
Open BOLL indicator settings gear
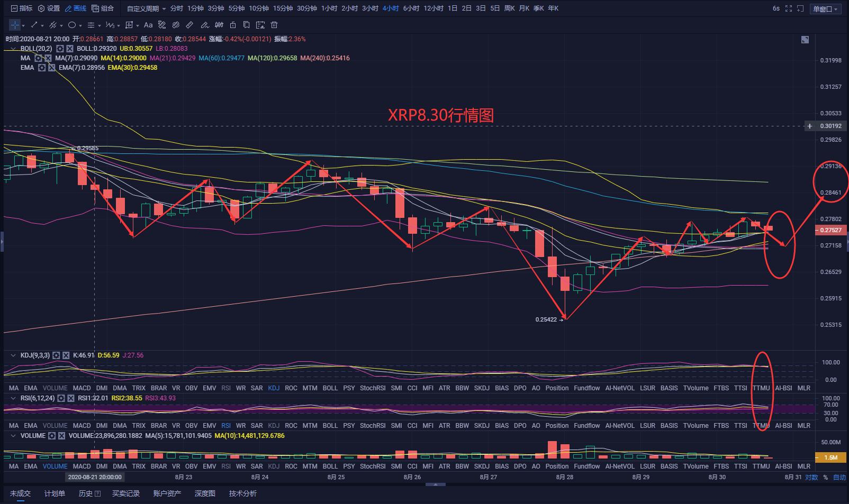60,49
